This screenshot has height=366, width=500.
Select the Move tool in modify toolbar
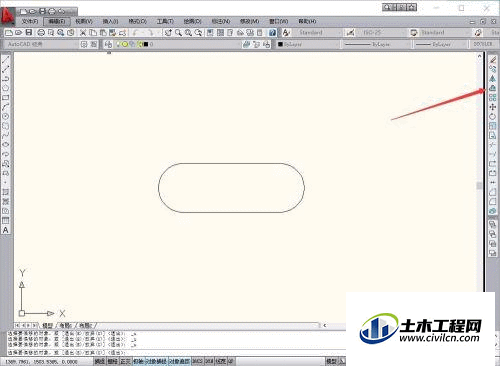pos(493,107)
